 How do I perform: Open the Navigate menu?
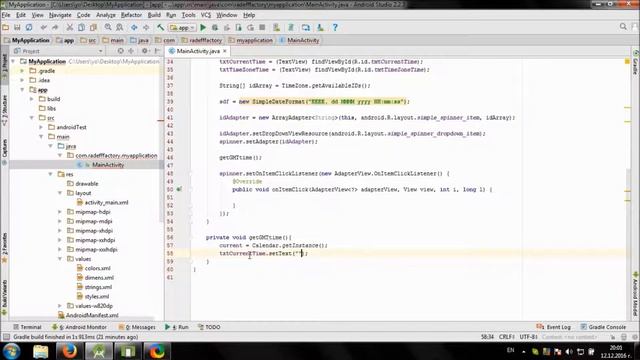(60, 15)
